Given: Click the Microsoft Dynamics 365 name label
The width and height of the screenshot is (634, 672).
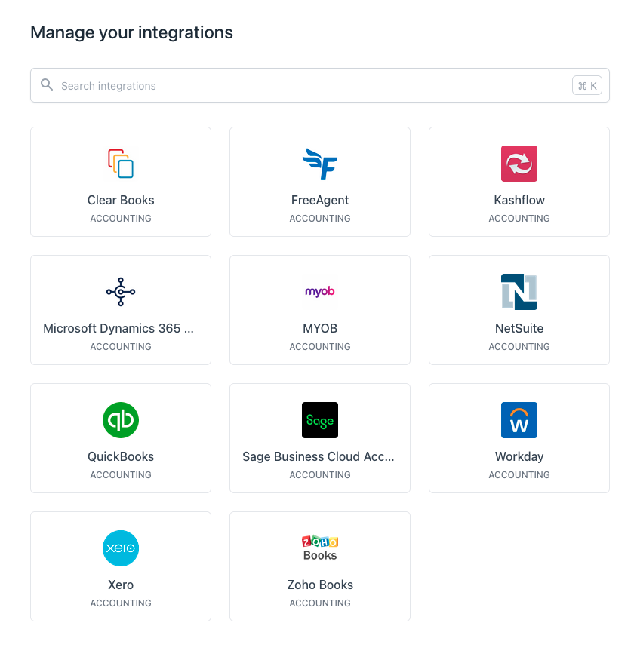Looking at the screenshot, I should tap(118, 328).
